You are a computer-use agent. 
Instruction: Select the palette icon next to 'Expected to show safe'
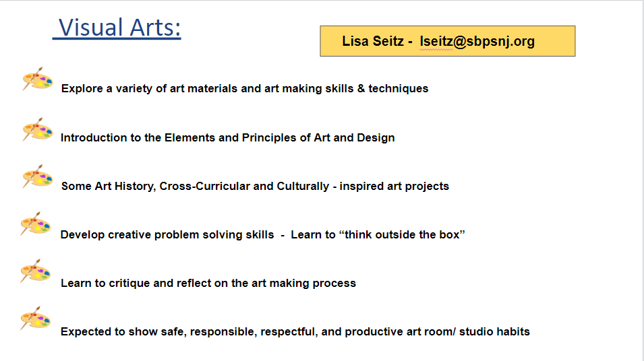(35, 318)
